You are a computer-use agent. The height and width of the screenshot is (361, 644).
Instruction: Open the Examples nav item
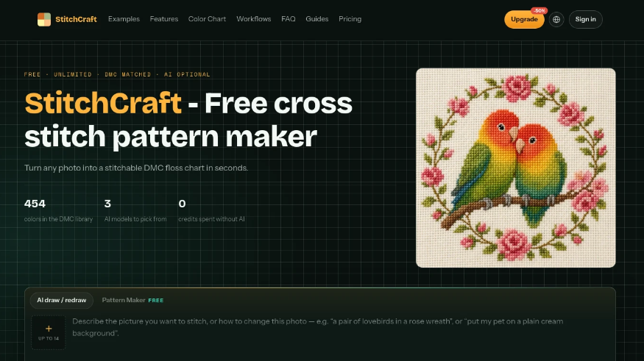pos(124,19)
